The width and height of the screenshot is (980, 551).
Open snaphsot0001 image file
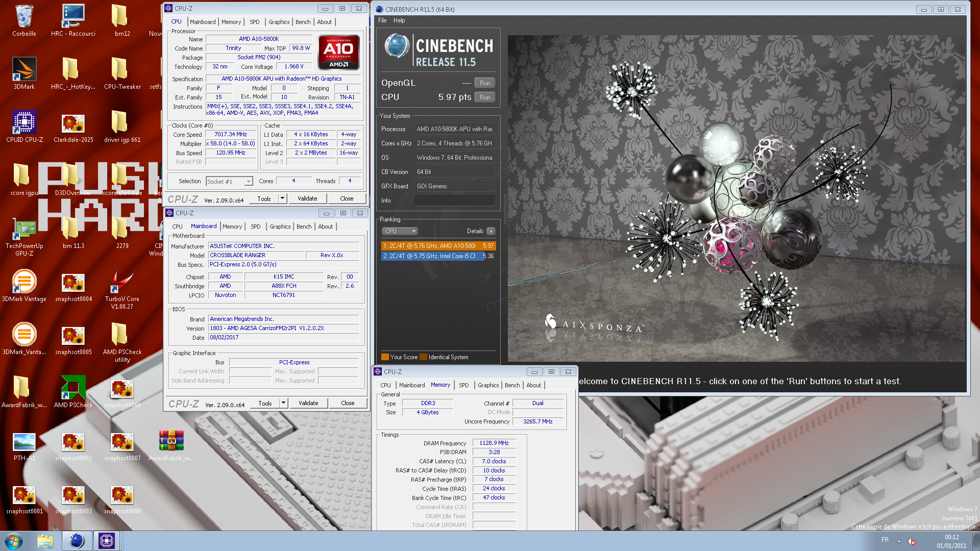(x=24, y=498)
